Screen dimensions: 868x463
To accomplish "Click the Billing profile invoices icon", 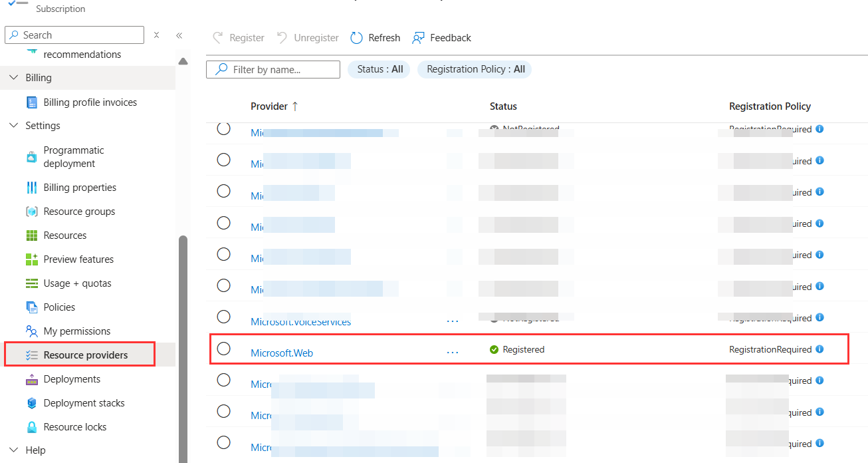I will point(32,102).
